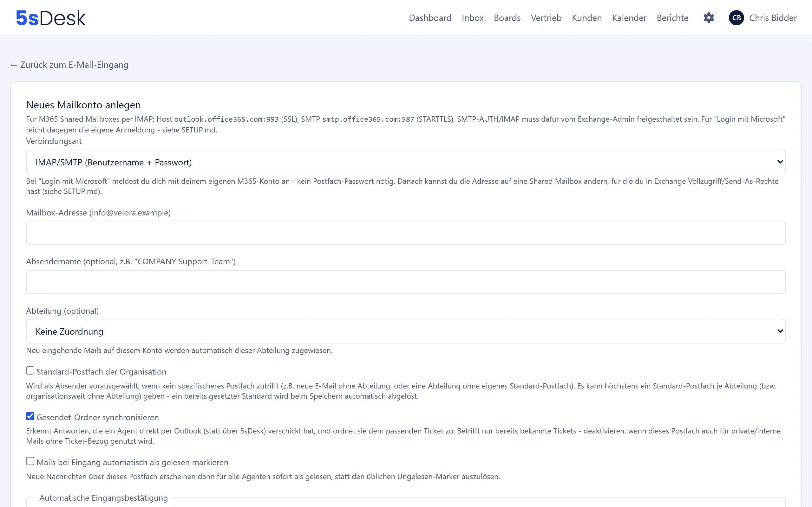812x507 pixels.
Task: Click Zurück zum E-Mail-Eingang link
Action: coord(69,65)
